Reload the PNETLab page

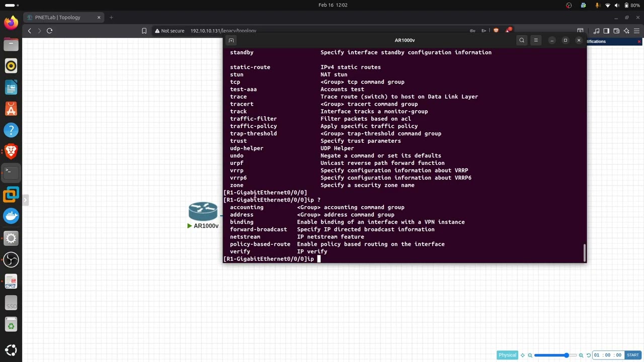tap(49, 31)
